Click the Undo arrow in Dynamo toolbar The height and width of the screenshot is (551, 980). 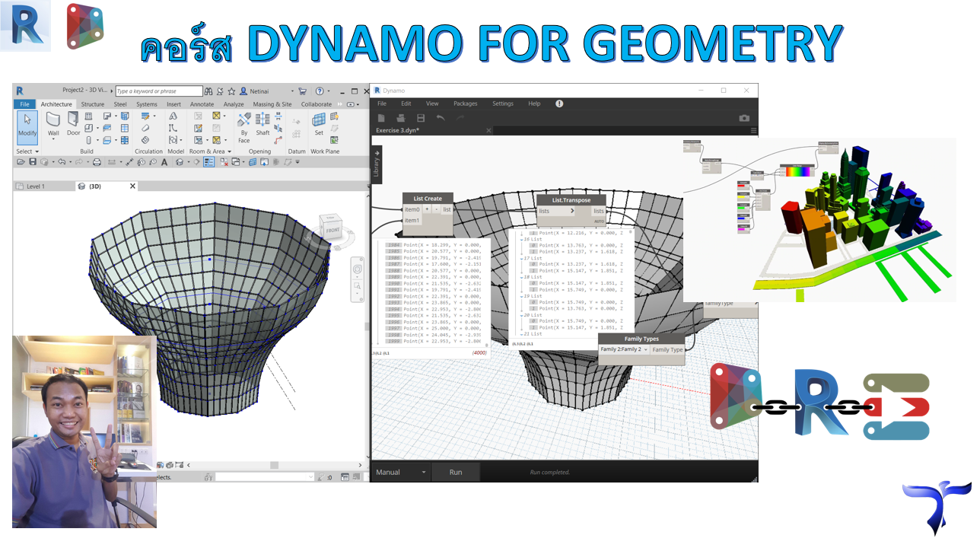(441, 118)
